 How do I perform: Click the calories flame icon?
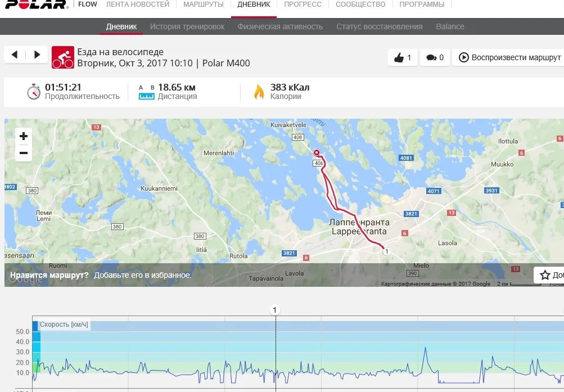[x=259, y=92]
